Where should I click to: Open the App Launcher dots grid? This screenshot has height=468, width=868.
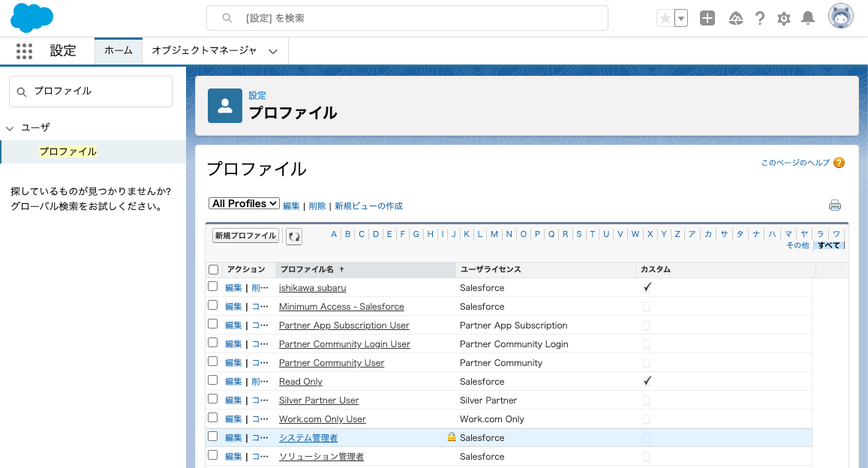(x=24, y=51)
